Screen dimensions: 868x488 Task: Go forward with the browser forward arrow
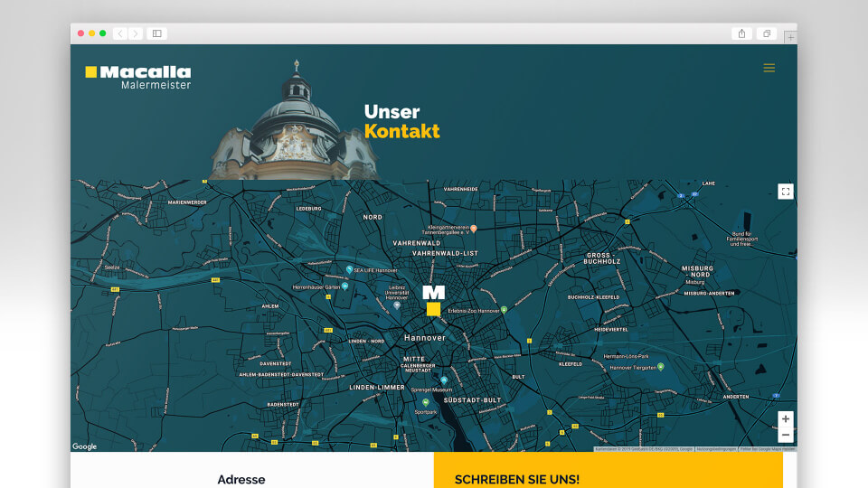(135, 33)
